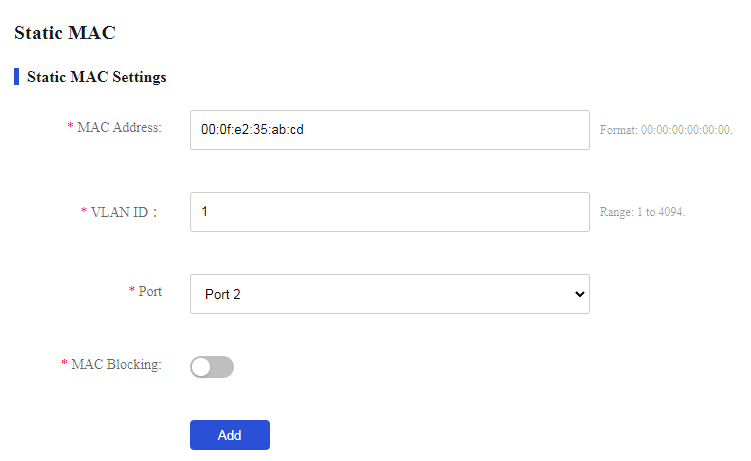Click the MAC Blocking label text
Screen dimensions: 751x461
pyautogui.click(x=116, y=364)
